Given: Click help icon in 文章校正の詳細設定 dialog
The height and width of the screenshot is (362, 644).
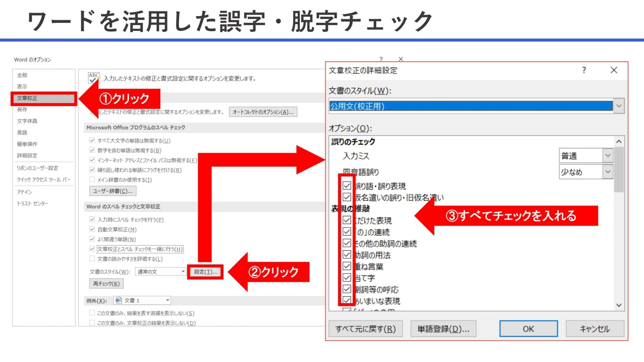Looking at the screenshot, I should pyautogui.click(x=584, y=70).
